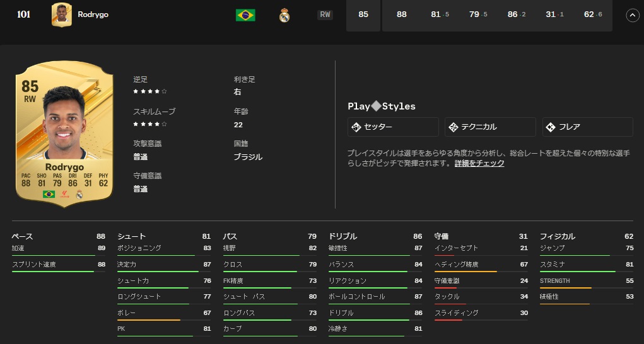Click the Brazil flag icon in top row

pyautogui.click(x=245, y=15)
